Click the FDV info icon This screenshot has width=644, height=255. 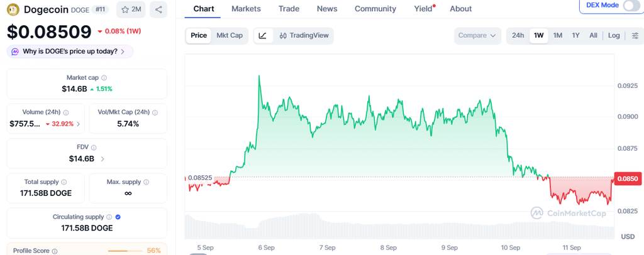pos(94,148)
